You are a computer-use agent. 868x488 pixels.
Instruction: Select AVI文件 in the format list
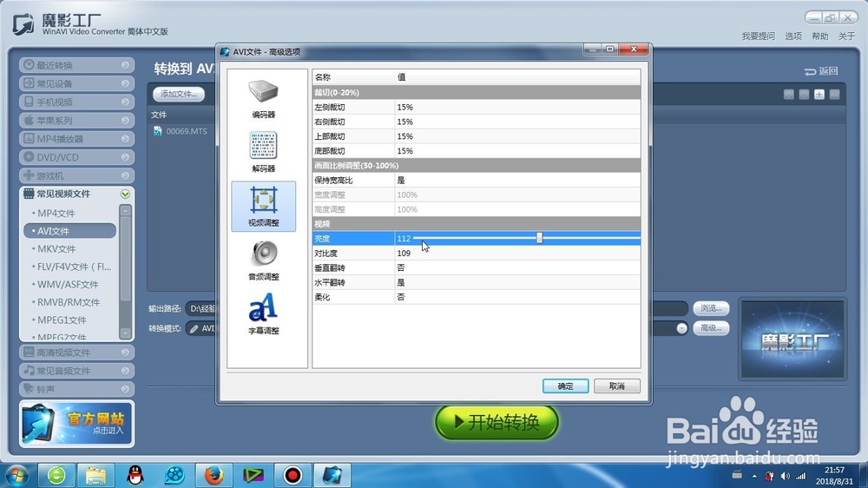pyautogui.click(x=69, y=231)
